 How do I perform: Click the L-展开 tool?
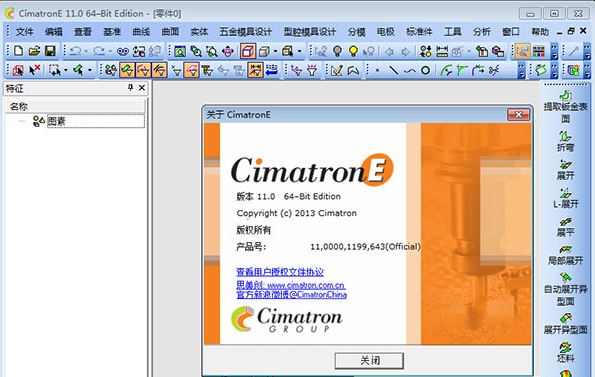point(565,198)
